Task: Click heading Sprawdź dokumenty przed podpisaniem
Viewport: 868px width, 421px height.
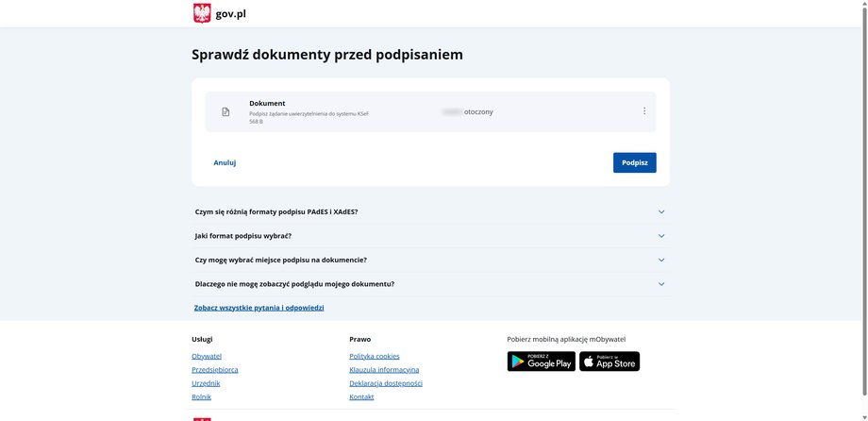Action: 327,55
